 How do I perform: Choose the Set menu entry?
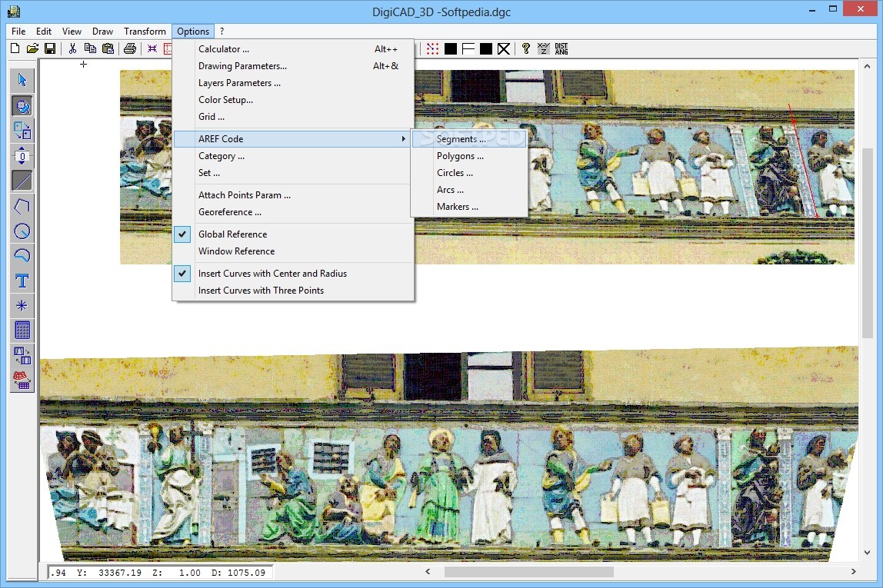coord(293,173)
